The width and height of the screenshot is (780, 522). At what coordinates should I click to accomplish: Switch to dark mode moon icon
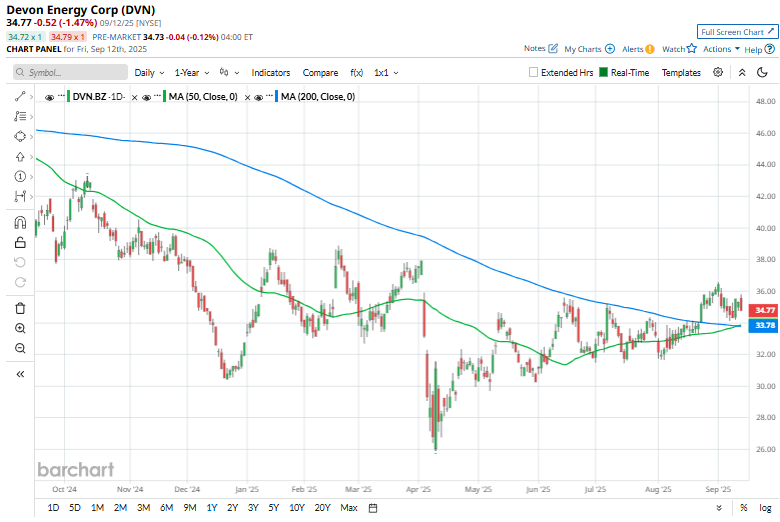(x=762, y=72)
